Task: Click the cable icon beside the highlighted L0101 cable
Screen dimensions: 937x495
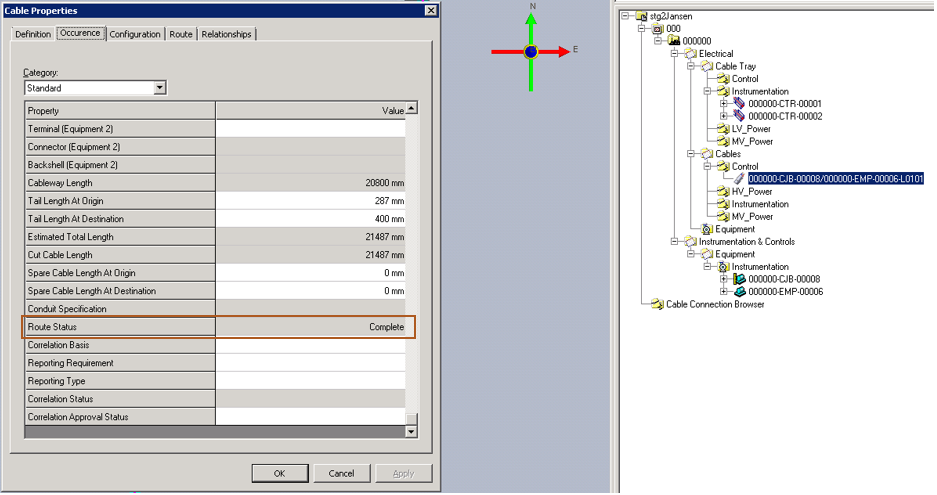Action: 739,179
